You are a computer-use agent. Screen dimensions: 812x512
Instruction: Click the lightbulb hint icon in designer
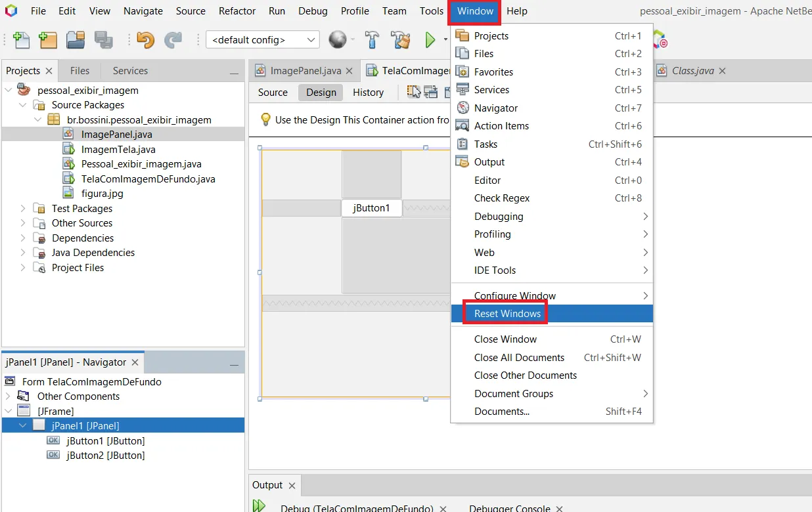click(x=265, y=119)
